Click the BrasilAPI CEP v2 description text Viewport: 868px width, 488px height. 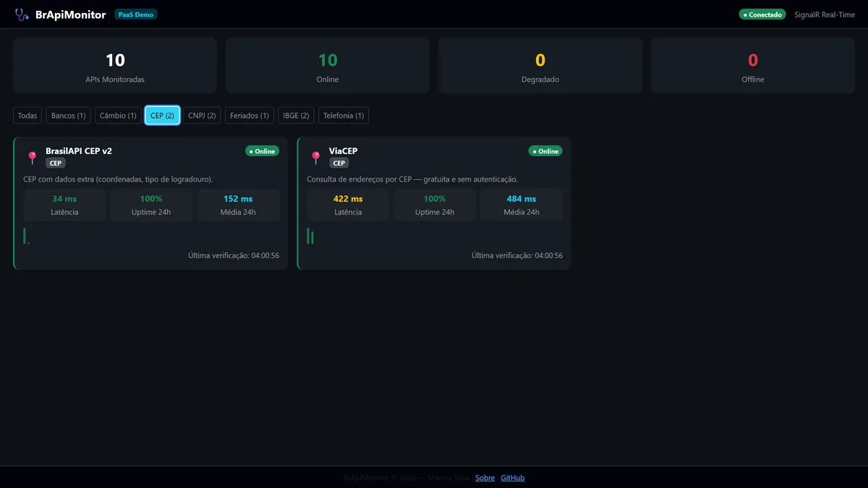point(118,179)
